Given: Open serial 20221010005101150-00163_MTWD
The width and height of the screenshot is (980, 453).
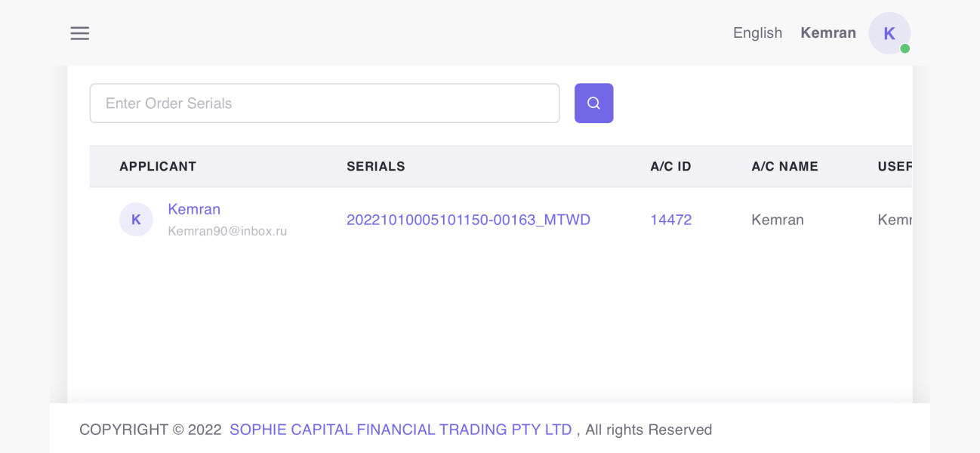Looking at the screenshot, I should click(x=468, y=220).
